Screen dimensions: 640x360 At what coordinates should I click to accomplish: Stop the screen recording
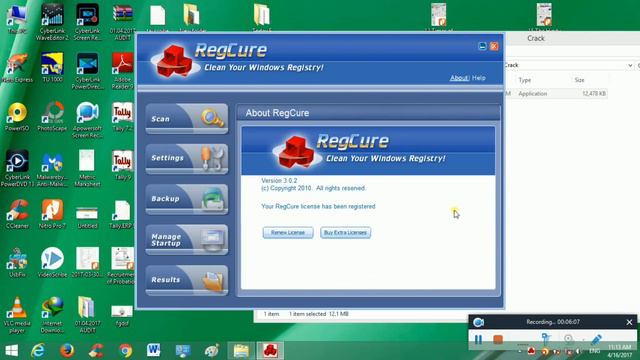498,339
